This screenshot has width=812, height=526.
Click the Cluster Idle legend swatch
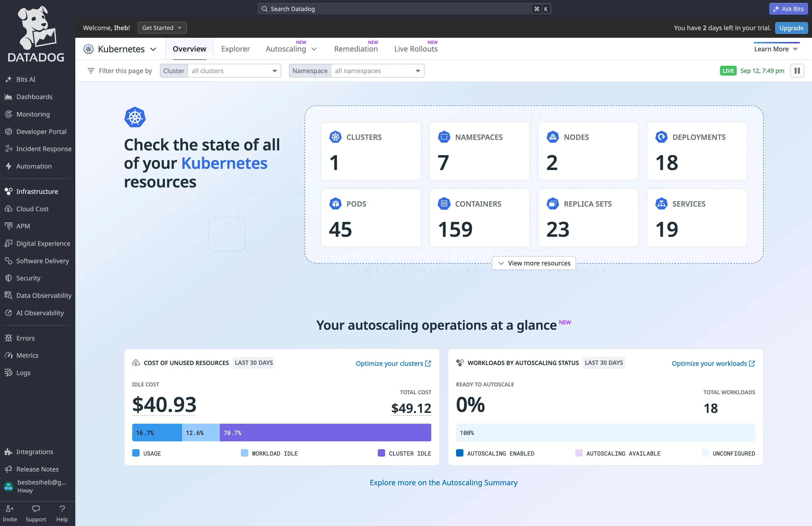point(381,453)
